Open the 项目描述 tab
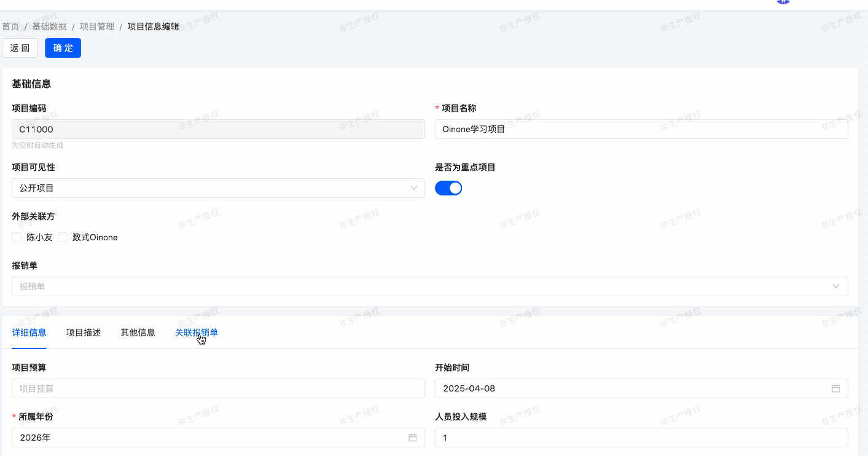The width and height of the screenshot is (868, 456). pos(84,332)
